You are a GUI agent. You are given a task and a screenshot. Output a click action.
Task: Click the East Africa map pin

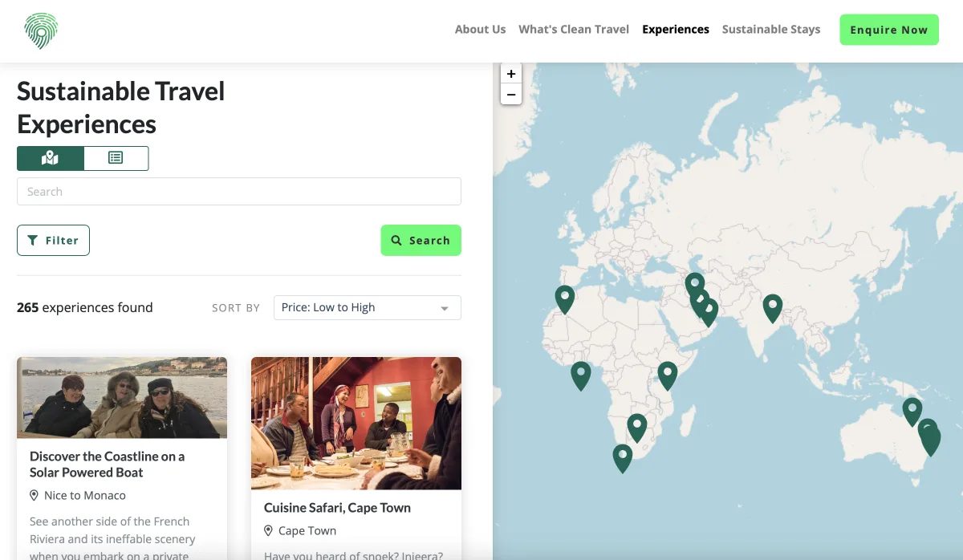[x=668, y=375]
